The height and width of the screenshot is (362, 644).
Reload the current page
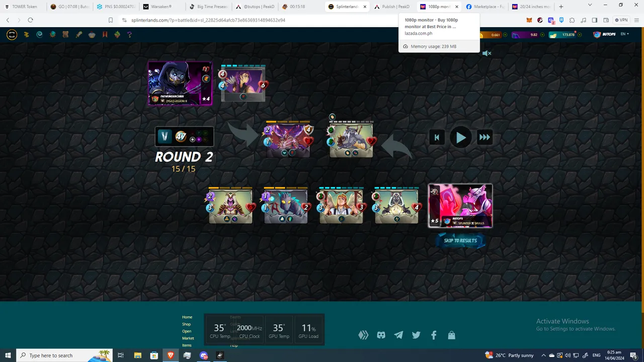(x=31, y=20)
